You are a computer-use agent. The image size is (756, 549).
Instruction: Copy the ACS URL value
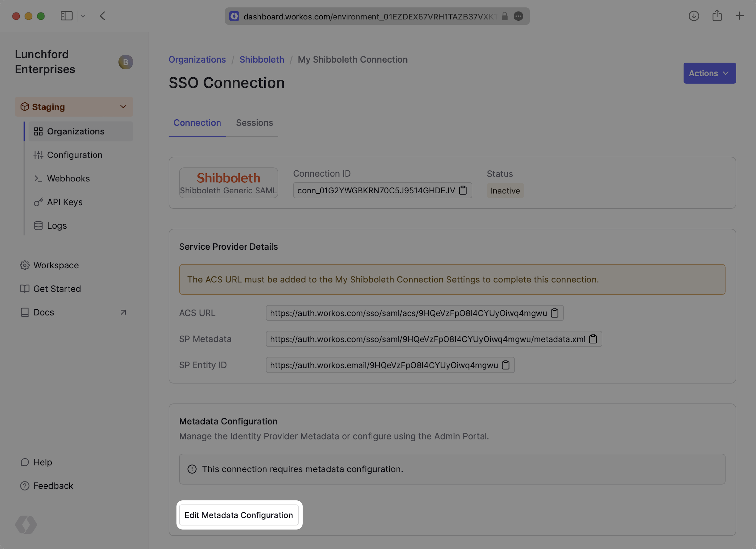[x=554, y=313]
